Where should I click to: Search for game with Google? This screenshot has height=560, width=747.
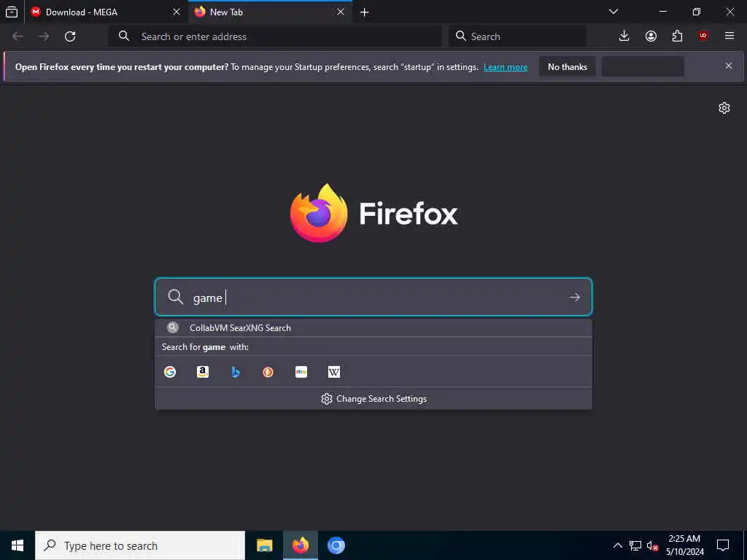tap(170, 372)
